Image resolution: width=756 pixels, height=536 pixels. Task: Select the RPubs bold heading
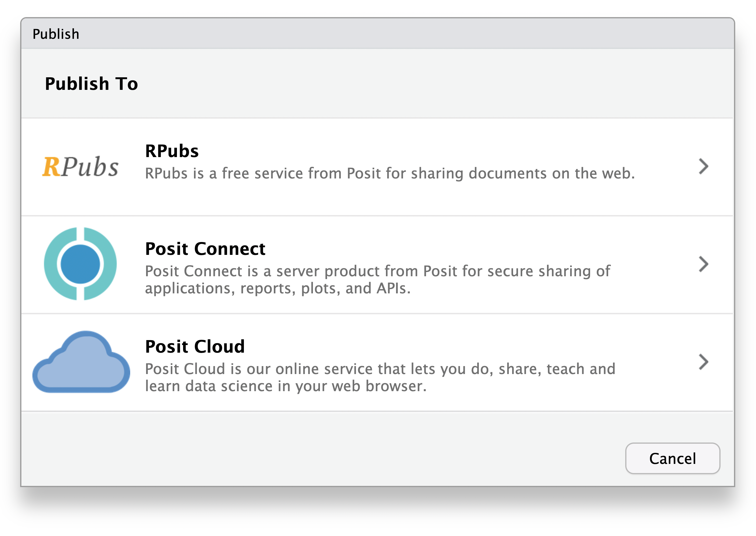click(x=172, y=151)
